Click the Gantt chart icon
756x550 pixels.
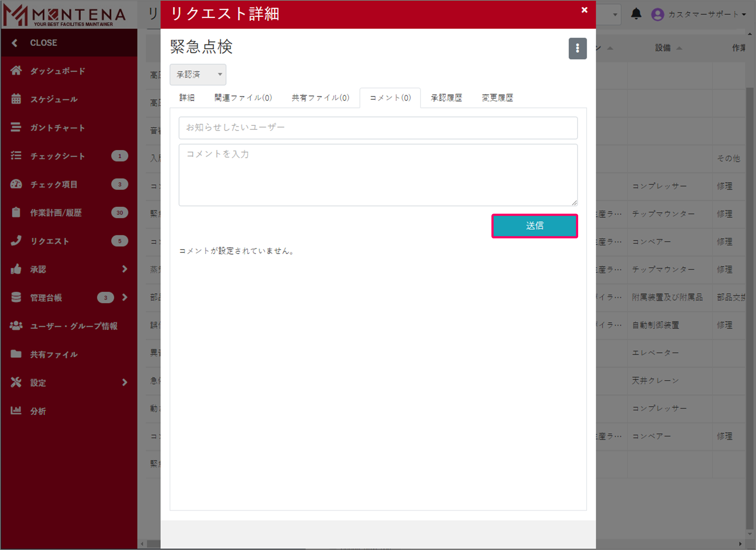(x=16, y=127)
